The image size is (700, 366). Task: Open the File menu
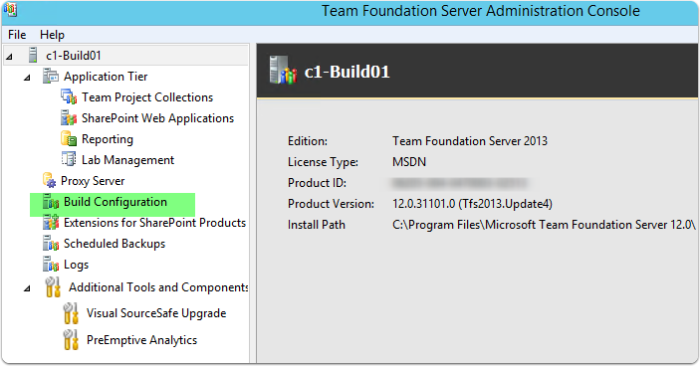click(x=17, y=35)
